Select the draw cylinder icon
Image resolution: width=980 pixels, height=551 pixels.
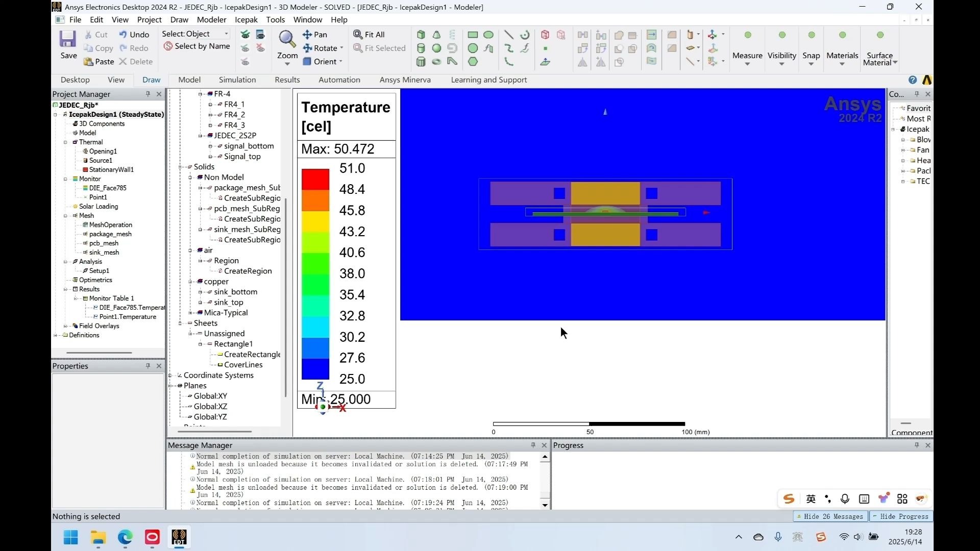coord(421,48)
